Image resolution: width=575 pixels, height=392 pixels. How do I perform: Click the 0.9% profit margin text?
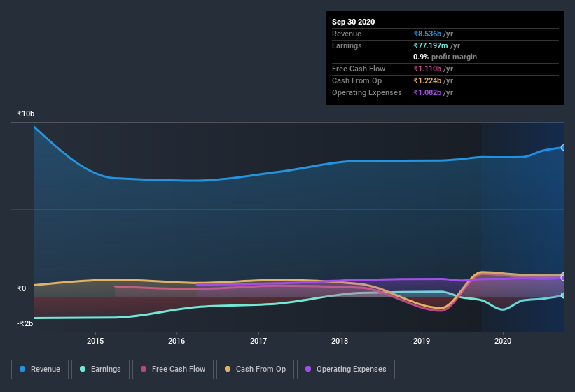click(445, 57)
